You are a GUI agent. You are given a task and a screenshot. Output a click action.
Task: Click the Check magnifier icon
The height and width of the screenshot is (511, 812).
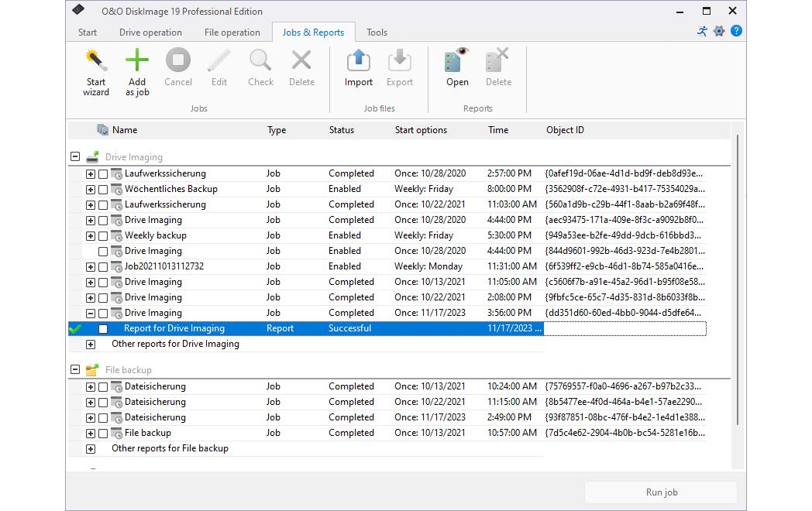[x=260, y=60]
